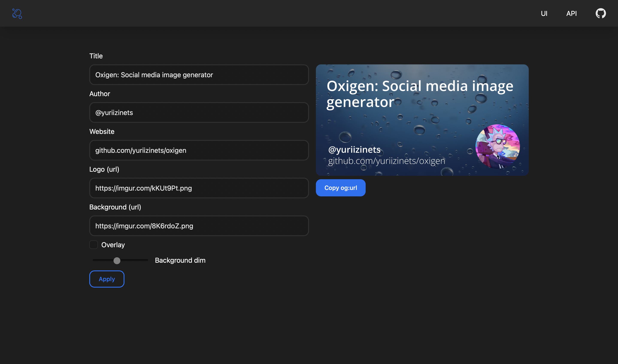Click the Apply button
This screenshot has width=618, height=364.
pyautogui.click(x=106, y=279)
